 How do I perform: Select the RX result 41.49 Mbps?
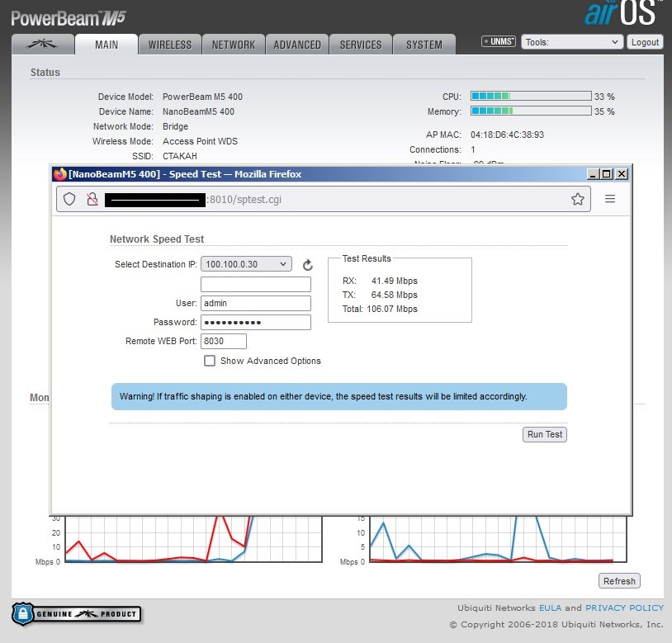395,281
